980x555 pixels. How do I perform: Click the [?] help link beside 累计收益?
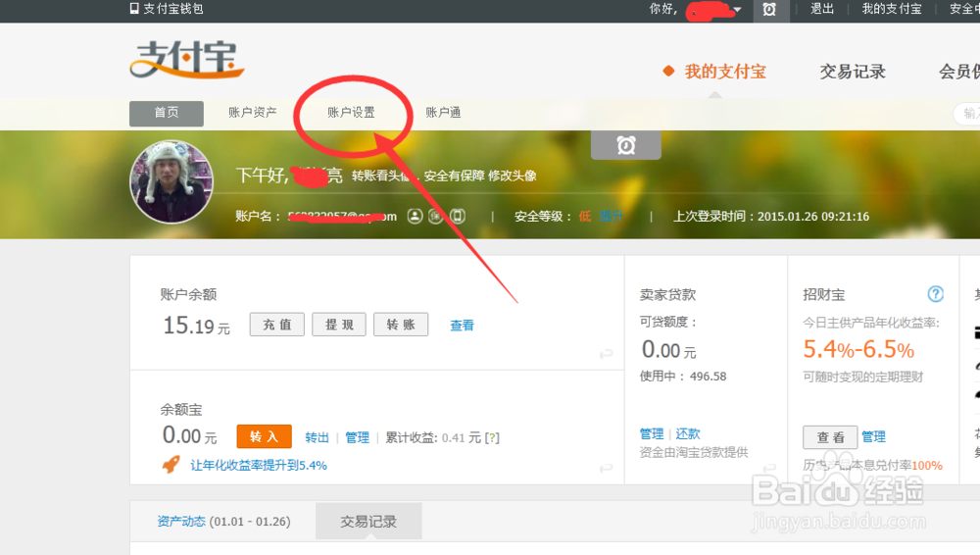[x=492, y=437]
